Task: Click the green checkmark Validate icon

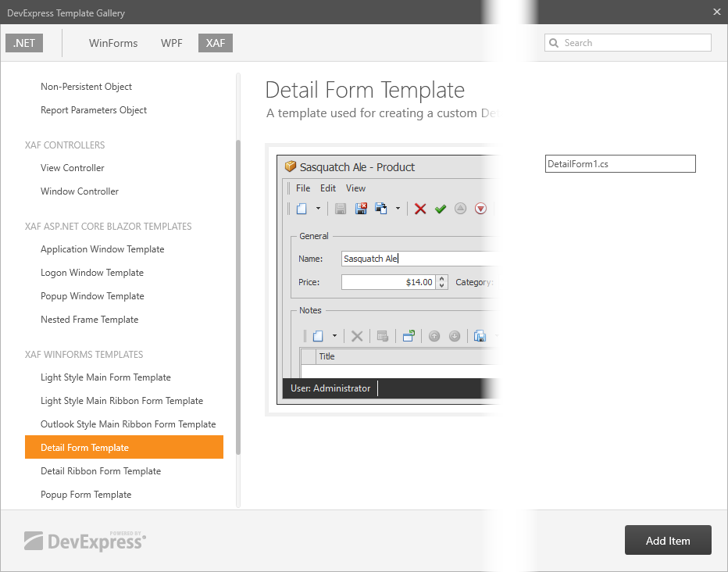Action: point(440,209)
